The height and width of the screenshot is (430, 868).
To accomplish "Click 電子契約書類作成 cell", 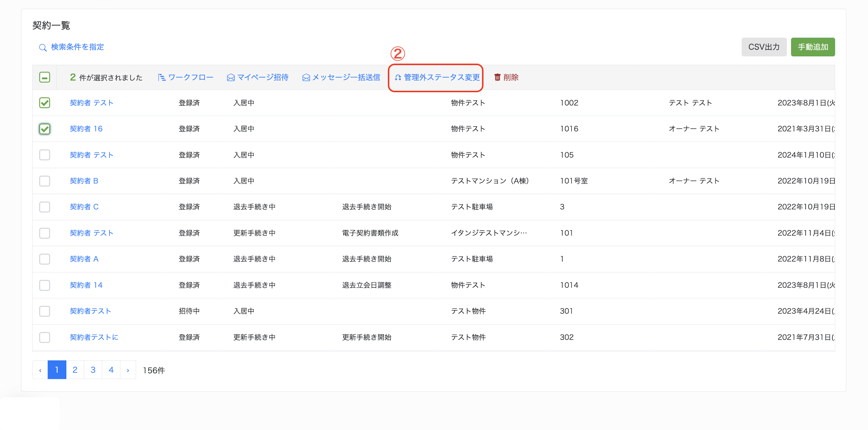I will [370, 233].
